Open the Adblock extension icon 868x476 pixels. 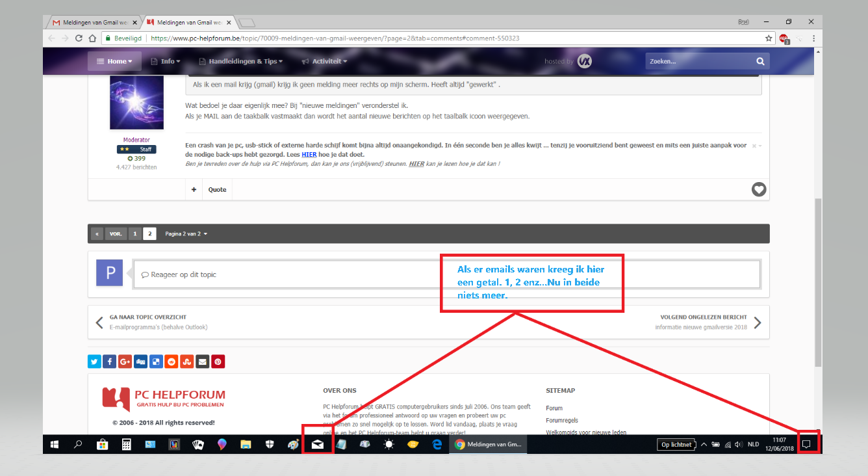(x=784, y=38)
